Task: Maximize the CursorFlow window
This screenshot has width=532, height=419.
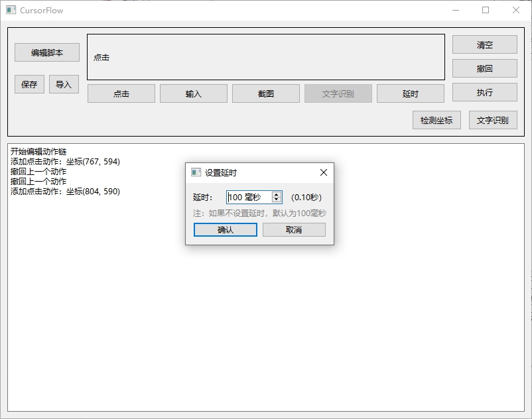Action: (x=486, y=10)
